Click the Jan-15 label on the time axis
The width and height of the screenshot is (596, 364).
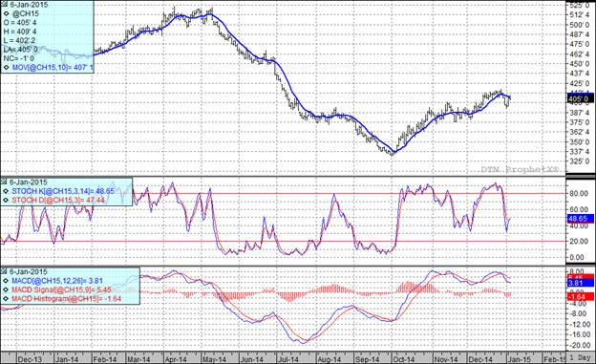pos(520,359)
